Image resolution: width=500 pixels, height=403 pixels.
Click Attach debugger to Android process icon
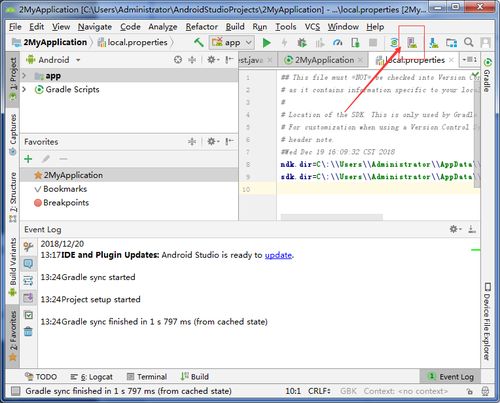point(355,43)
